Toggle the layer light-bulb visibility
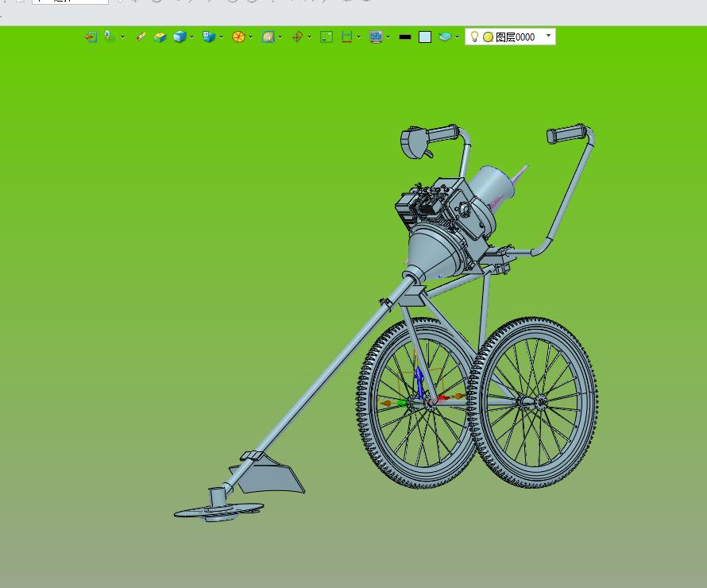 click(x=474, y=37)
